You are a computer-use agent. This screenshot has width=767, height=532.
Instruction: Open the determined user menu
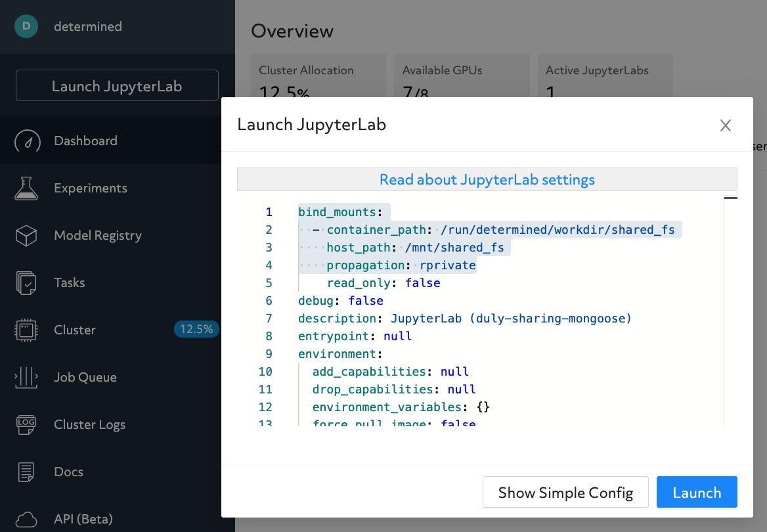tap(87, 26)
